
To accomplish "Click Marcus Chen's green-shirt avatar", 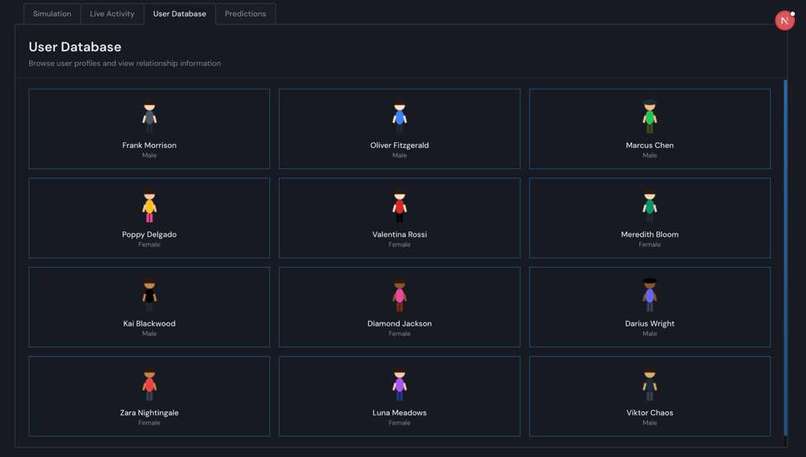I will [650, 118].
